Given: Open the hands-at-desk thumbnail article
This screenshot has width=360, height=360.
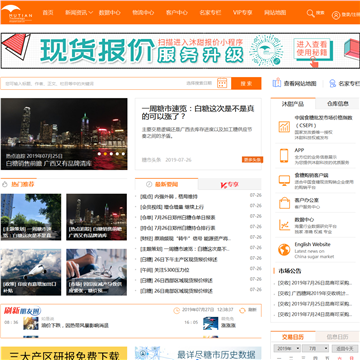Looking at the screenshot, I should pos(96,272).
